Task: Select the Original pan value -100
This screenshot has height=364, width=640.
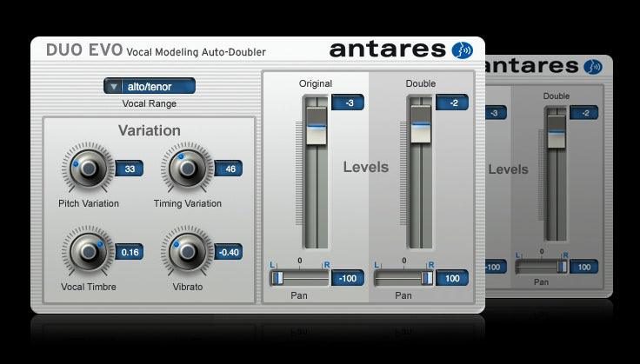Action: pos(348,278)
